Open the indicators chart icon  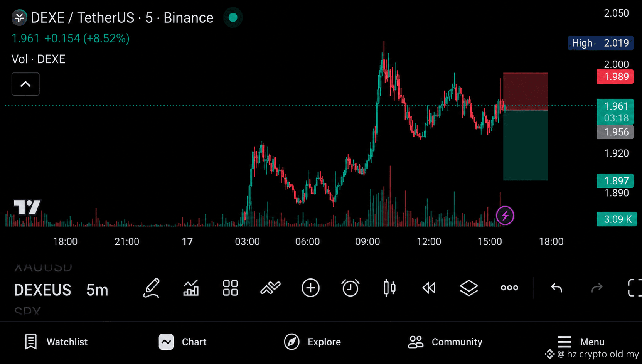click(191, 288)
